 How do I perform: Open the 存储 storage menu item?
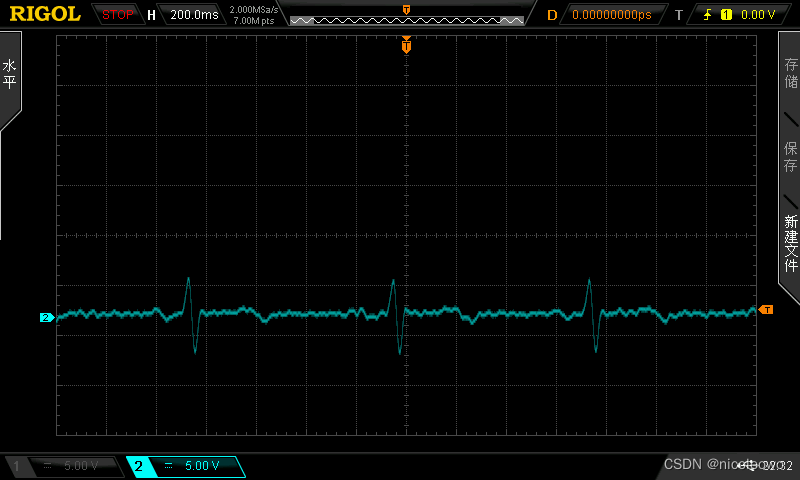(x=791, y=73)
